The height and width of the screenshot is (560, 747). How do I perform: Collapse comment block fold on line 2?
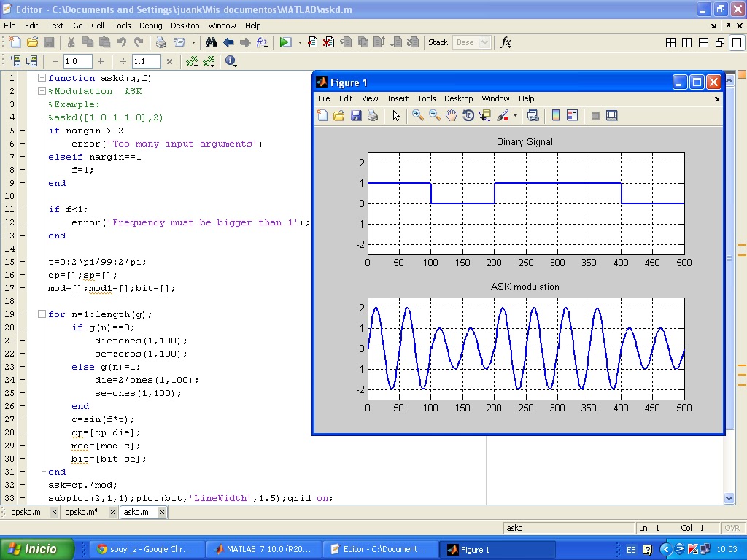coord(42,91)
